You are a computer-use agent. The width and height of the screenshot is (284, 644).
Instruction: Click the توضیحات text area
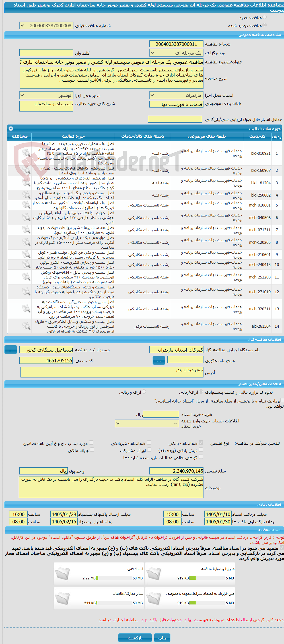point(111,487)
